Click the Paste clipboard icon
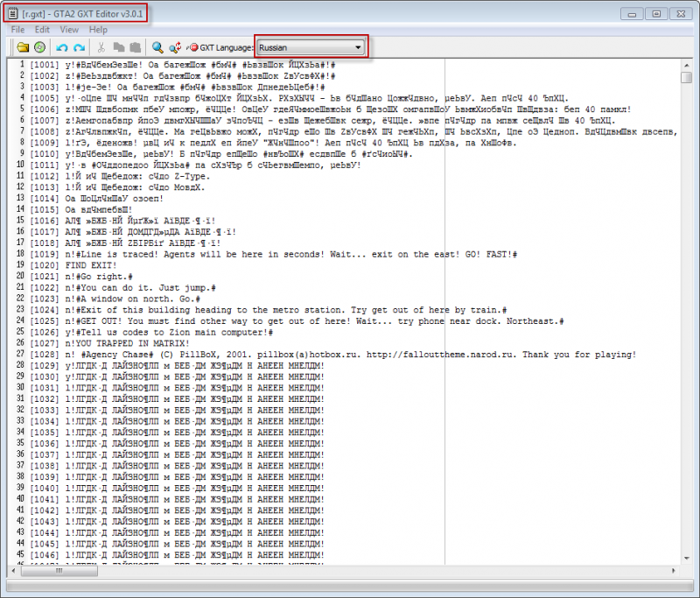Viewport: 700px width, 598px height. pos(134,47)
